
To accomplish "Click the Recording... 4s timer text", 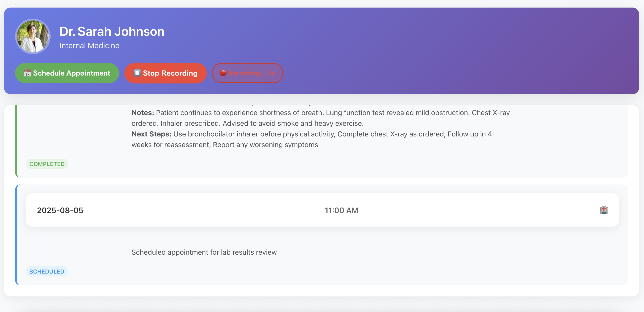I will (x=251, y=73).
